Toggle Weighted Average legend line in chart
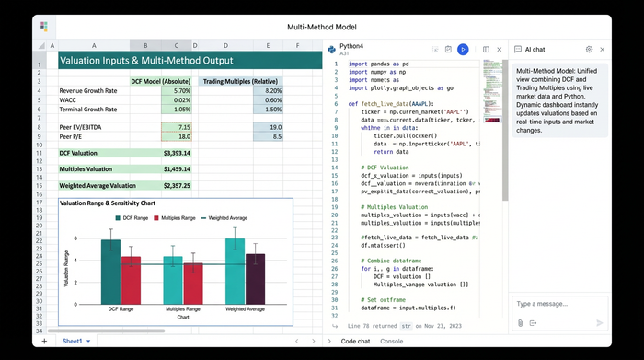This screenshot has height=360, width=644. point(203,218)
